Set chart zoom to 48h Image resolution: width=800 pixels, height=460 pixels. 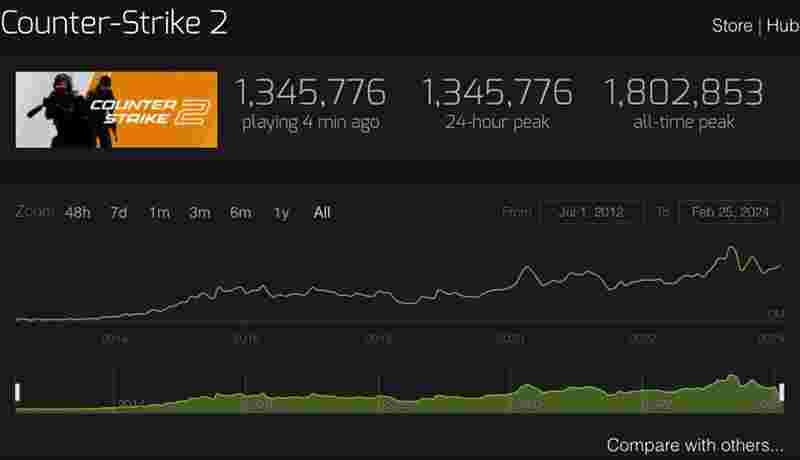point(78,212)
